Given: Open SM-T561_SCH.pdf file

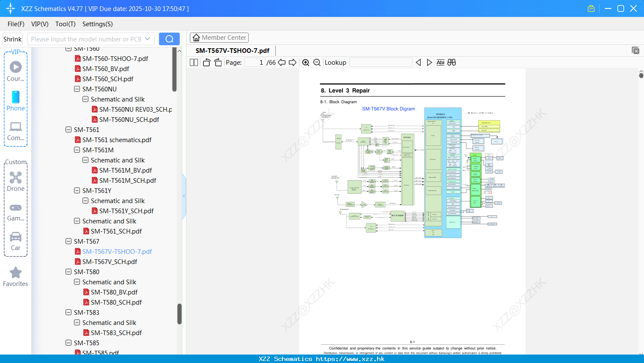Looking at the screenshot, I should pos(116,231).
